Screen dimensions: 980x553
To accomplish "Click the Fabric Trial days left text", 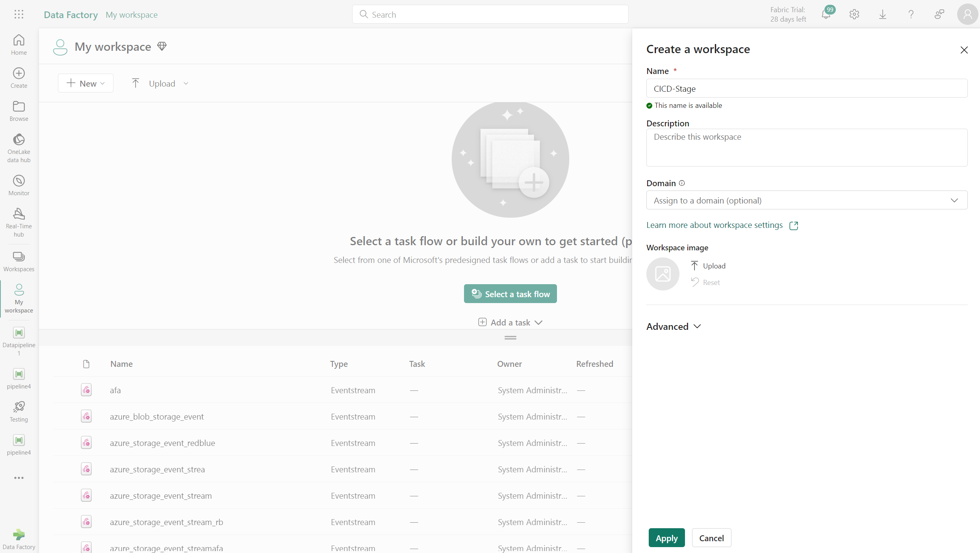I will pos(788,15).
